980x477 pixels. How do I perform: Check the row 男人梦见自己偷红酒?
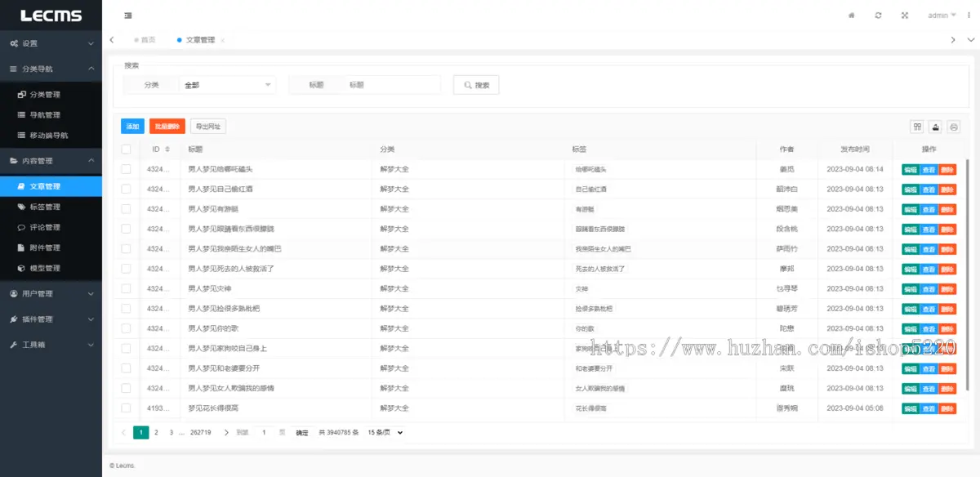(126, 189)
